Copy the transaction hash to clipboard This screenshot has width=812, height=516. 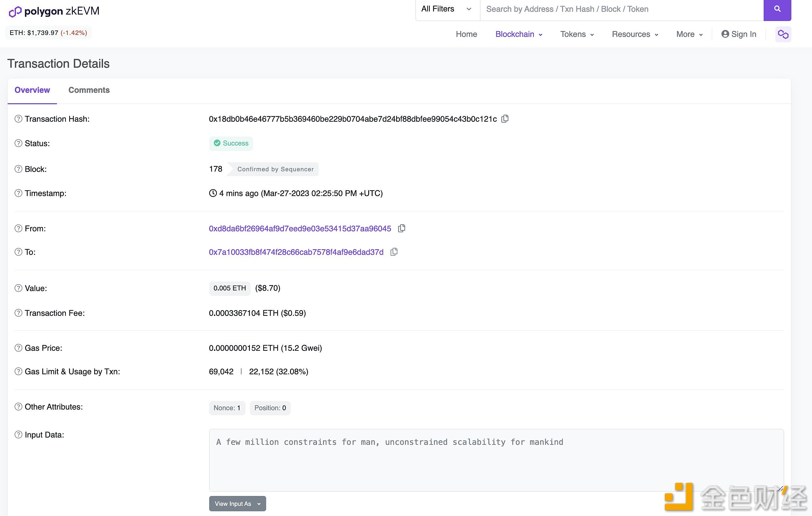(505, 119)
